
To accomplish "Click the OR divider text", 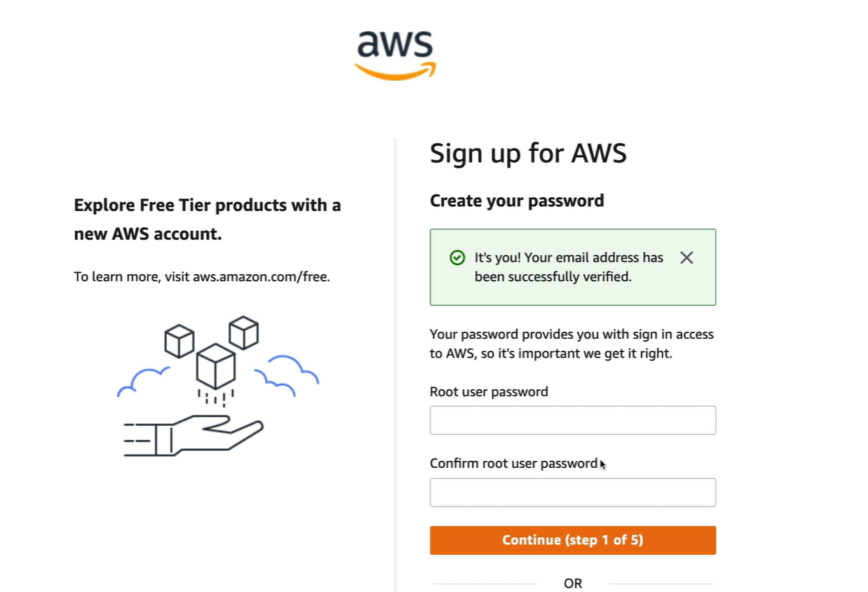I will [573, 584].
